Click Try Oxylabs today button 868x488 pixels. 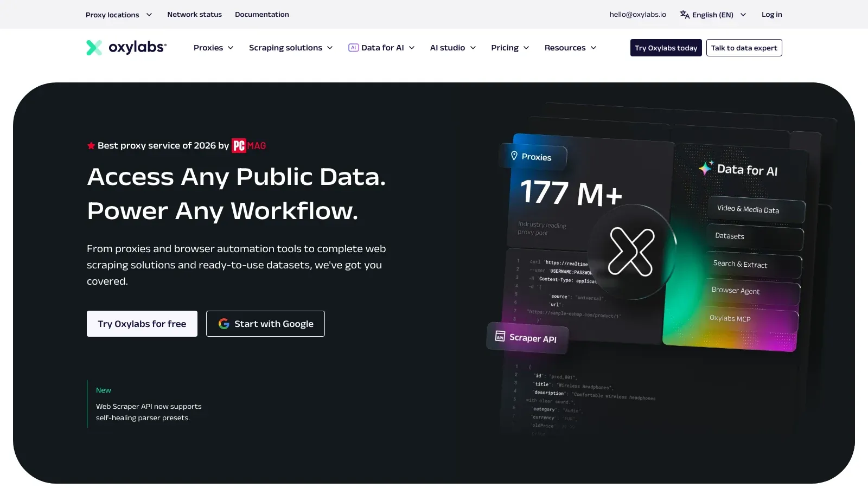click(x=666, y=48)
